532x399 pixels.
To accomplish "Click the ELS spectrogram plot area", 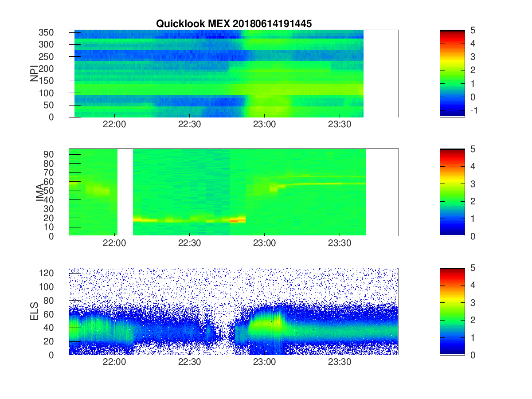I will tap(234, 311).
